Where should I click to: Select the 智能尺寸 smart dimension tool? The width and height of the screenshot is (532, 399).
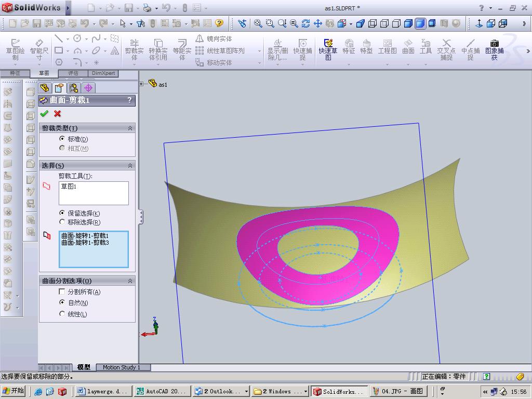[x=39, y=49]
